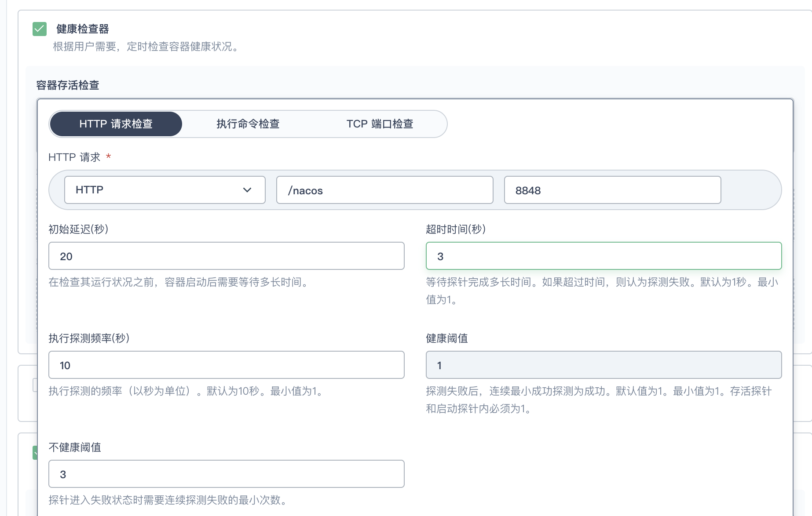
Task: Click the disabled 健康阈值 field
Action: pyautogui.click(x=604, y=365)
